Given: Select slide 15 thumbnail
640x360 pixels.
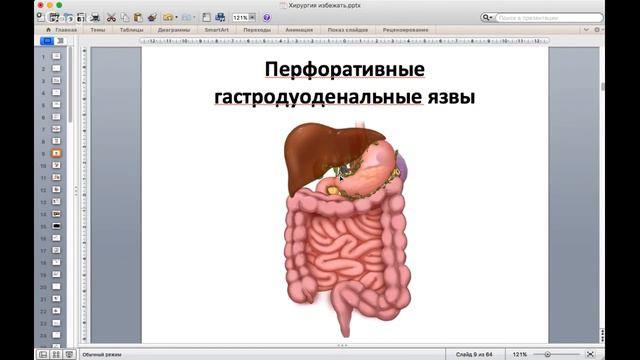Looking at the screenshot, I should click(56, 226).
